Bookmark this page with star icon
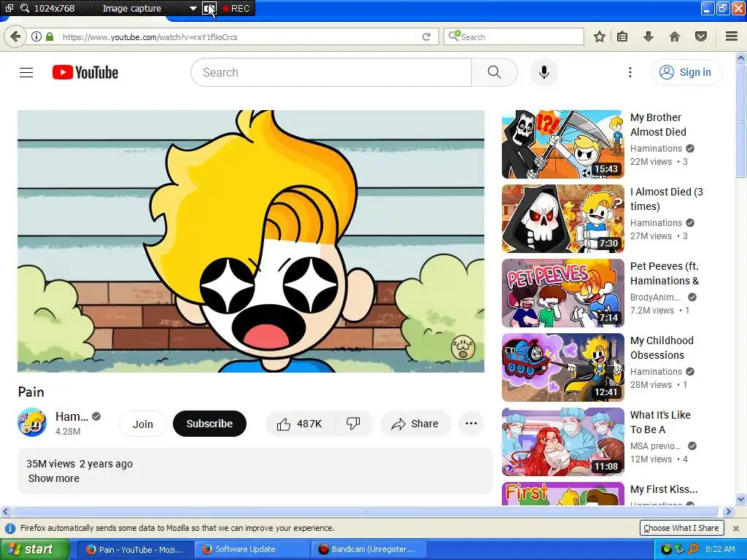Screen dimensions: 747x560 [x=600, y=36]
